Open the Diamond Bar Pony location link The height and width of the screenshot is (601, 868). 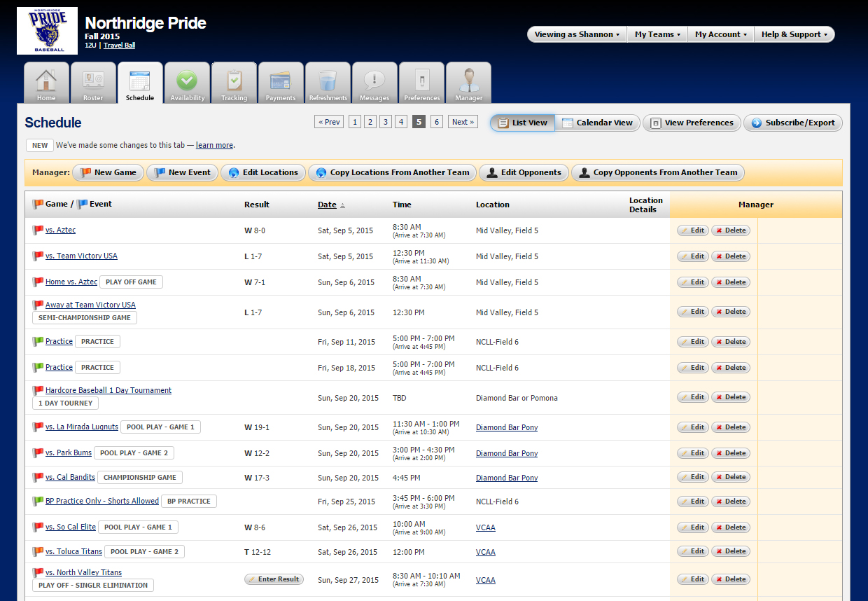[507, 427]
